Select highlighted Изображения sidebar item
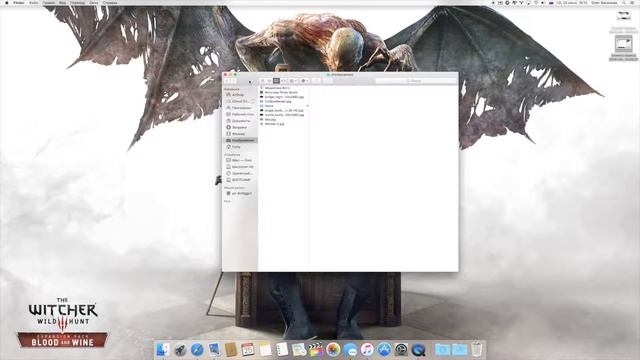This screenshot has height=360, width=640. tap(239, 140)
